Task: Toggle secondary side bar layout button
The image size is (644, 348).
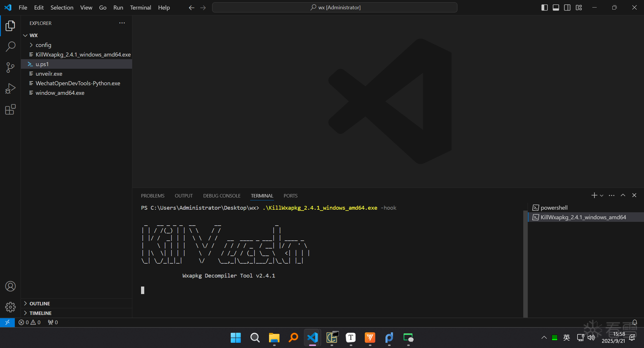Action: coord(567,8)
